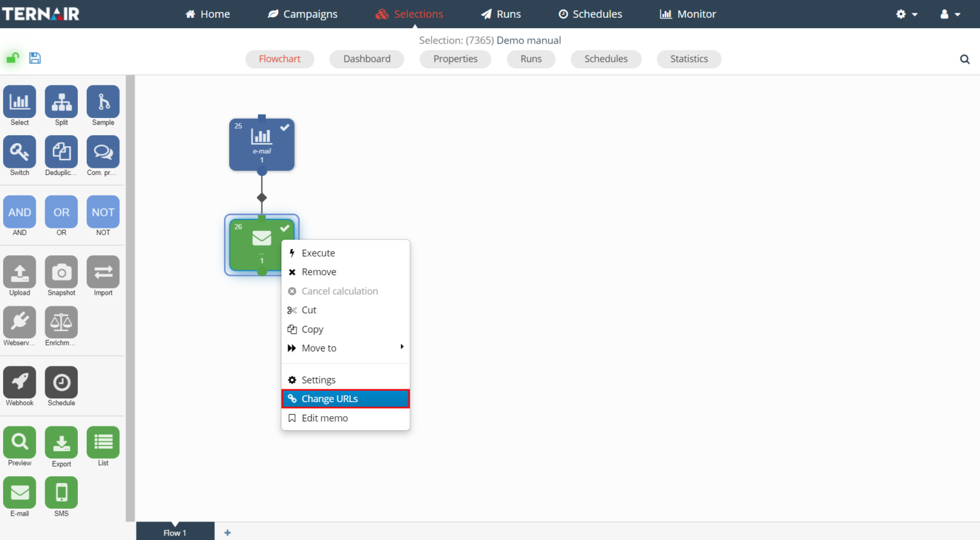Viewport: 980px width, 540px height.
Task: Expand the Move to submenu
Action: point(346,348)
